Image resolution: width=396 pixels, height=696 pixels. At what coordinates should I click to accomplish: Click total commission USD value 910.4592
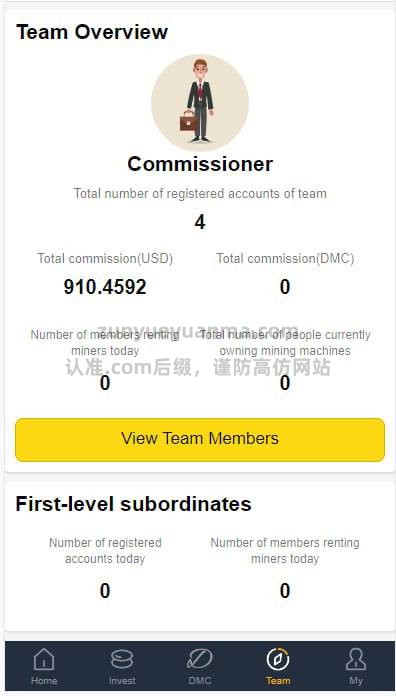(105, 287)
